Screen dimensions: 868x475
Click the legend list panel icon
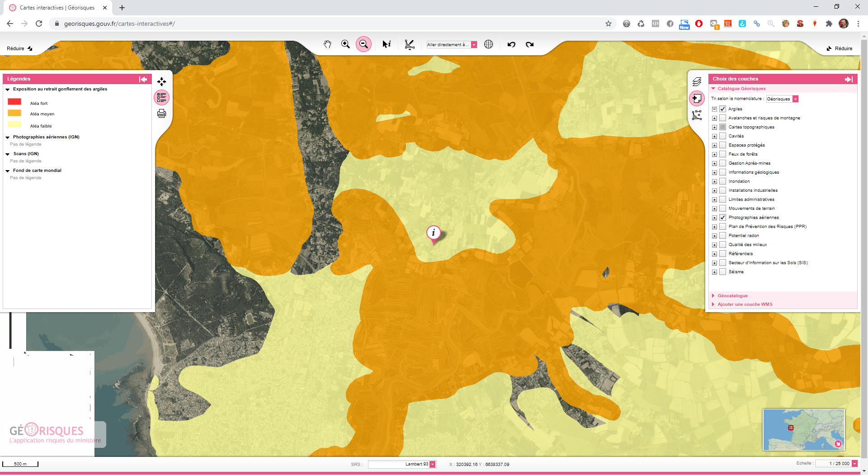click(161, 97)
